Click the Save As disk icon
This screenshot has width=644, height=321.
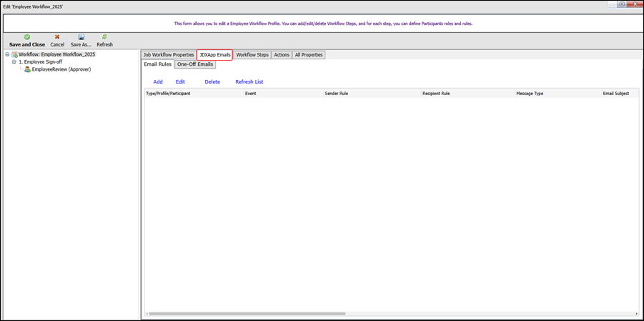click(81, 37)
